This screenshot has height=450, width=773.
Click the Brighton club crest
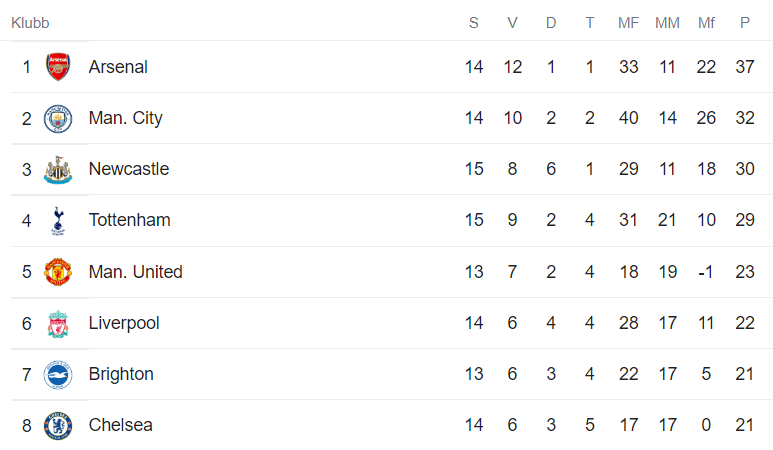(58, 375)
